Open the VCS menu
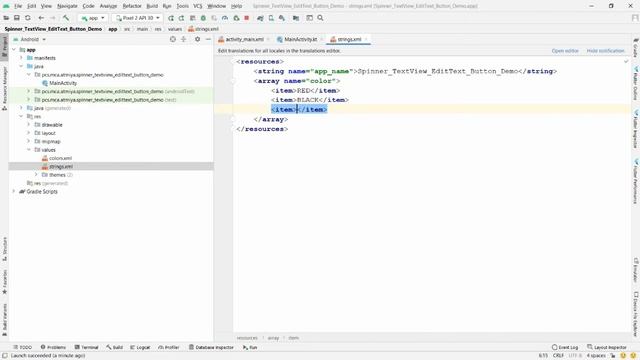This screenshot has height=360, width=640. (x=198, y=6)
